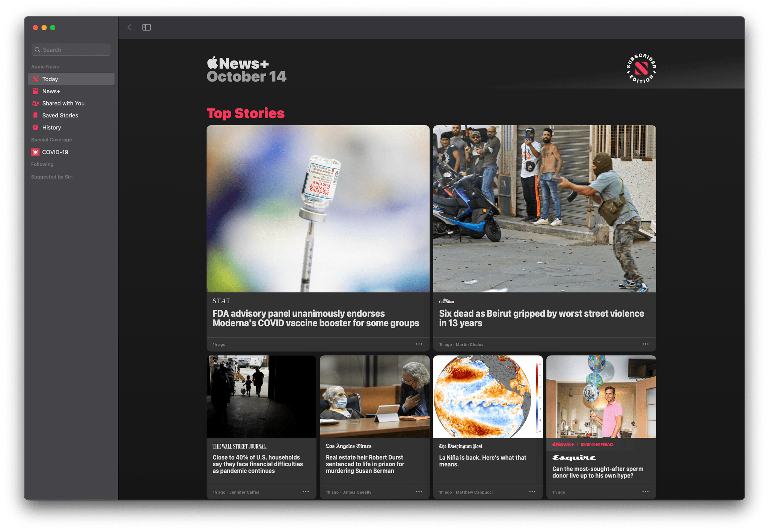Screen dimensions: 769x532
Task: Go back with the back chevron
Action: (x=130, y=27)
